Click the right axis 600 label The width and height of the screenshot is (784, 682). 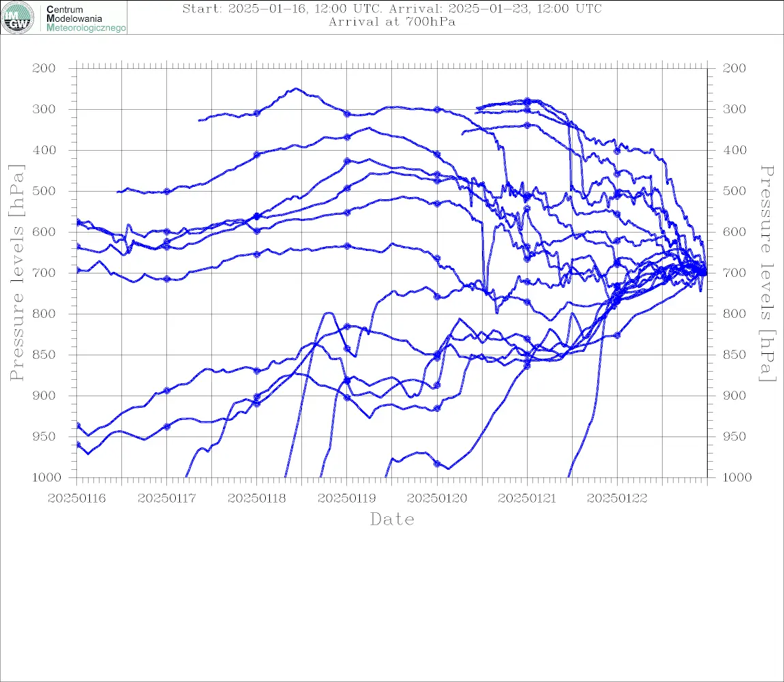(x=734, y=232)
